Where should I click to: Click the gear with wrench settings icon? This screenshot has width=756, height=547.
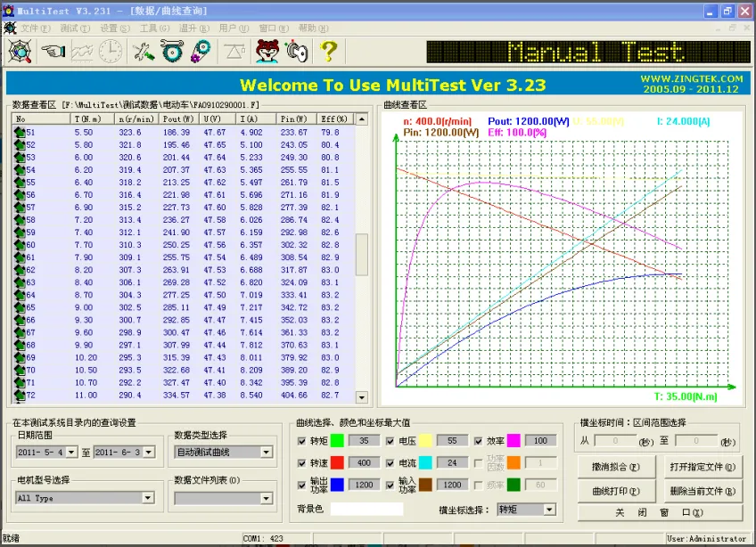172,51
